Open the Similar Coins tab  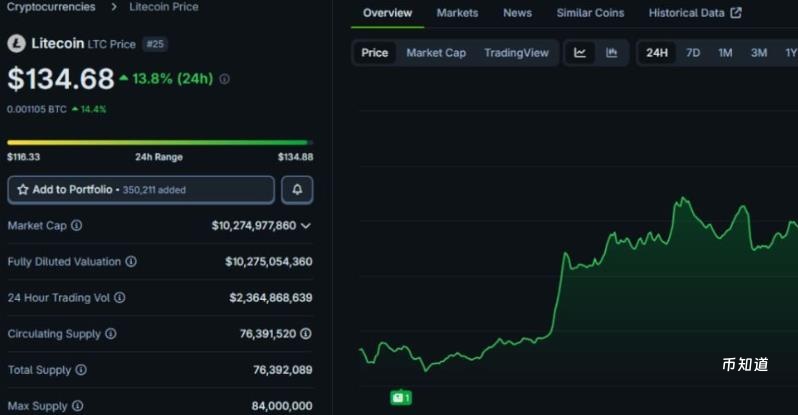tap(590, 13)
